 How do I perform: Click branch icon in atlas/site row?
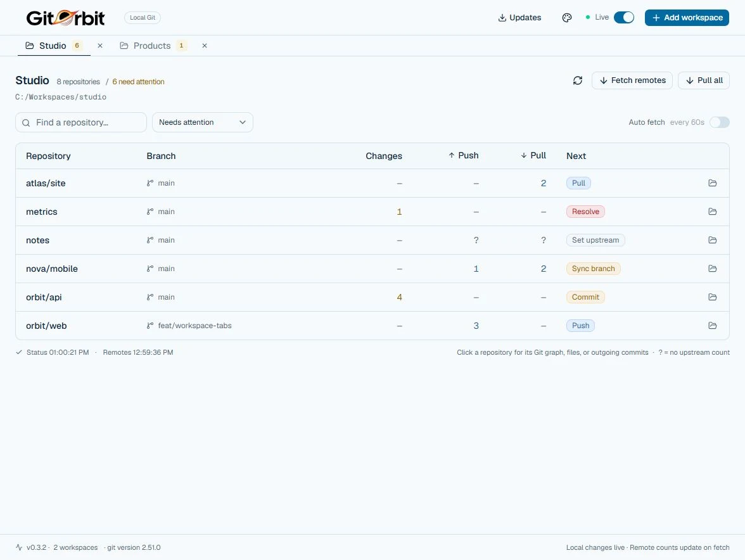[150, 183]
